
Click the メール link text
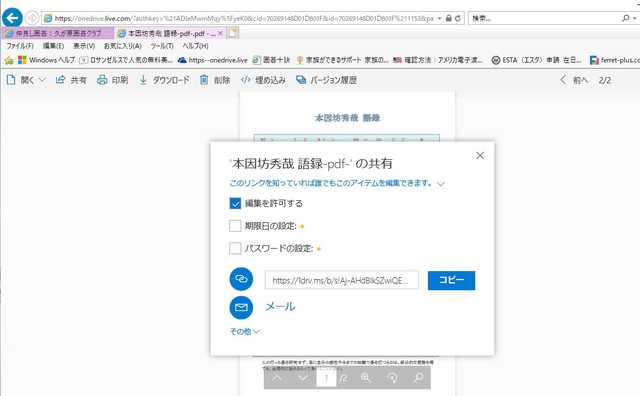click(x=280, y=307)
